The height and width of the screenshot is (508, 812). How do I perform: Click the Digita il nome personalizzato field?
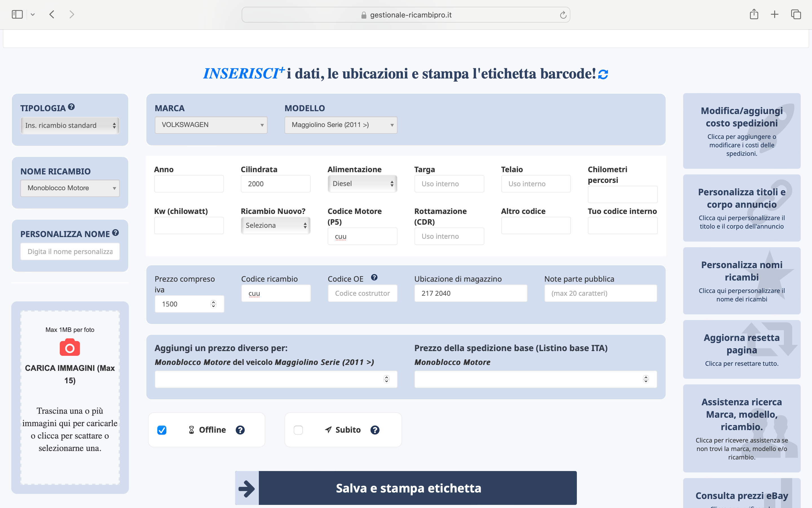70,252
